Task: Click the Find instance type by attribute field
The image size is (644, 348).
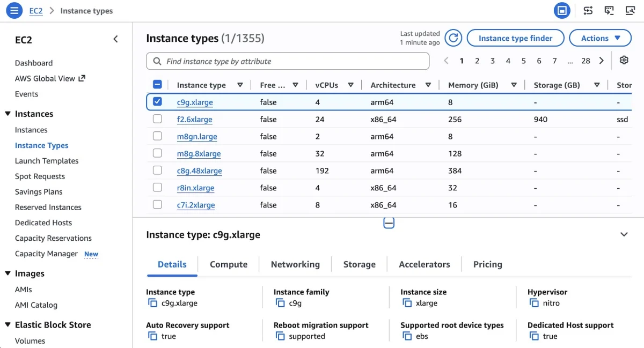Action: [288, 61]
